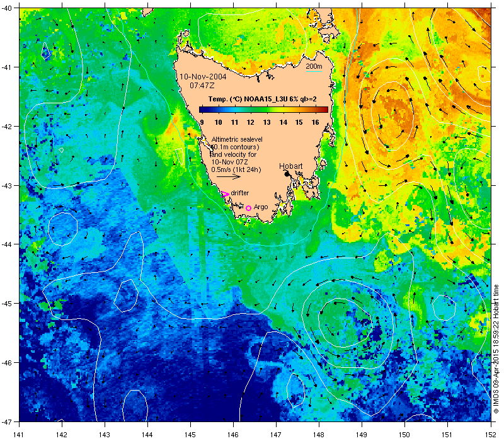Click latitude axis label '-44'

6,244
